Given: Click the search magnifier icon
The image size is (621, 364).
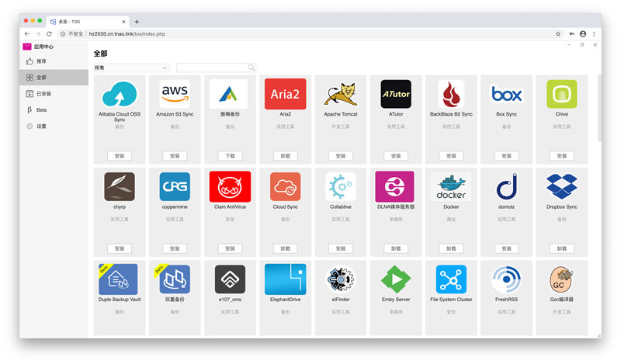Looking at the screenshot, I should 252,68.
